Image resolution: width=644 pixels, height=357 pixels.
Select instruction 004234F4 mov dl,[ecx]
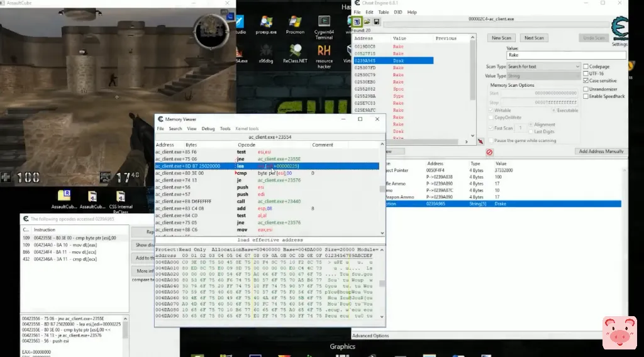tap(74, 252)
